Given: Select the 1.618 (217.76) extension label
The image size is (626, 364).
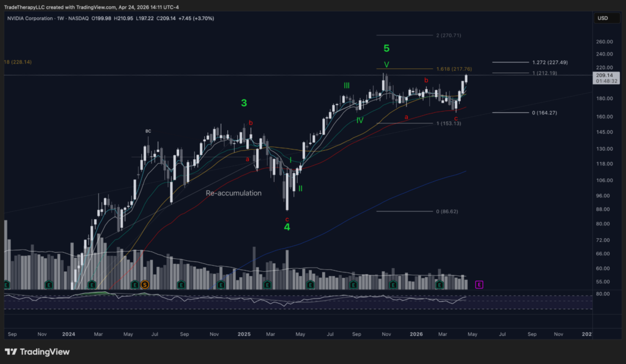Looking at the screenshot, I should tap(454, 69).
